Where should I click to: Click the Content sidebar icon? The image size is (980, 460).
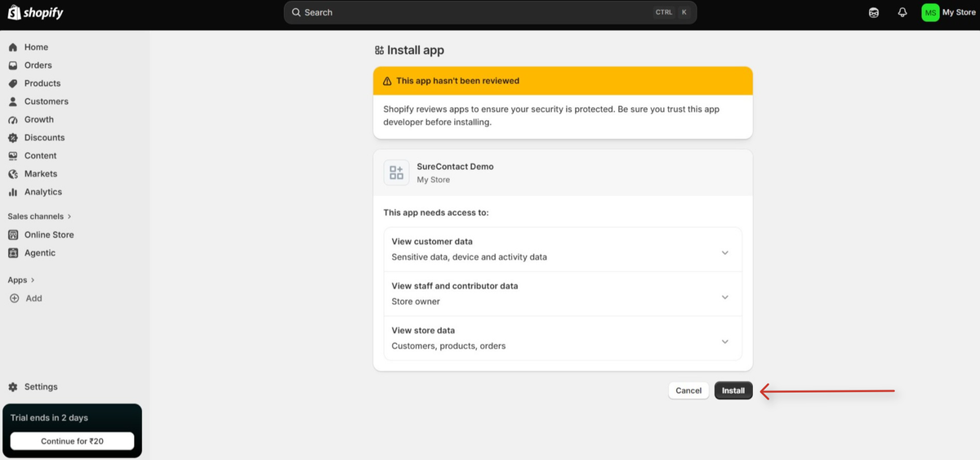pos(13,155)
